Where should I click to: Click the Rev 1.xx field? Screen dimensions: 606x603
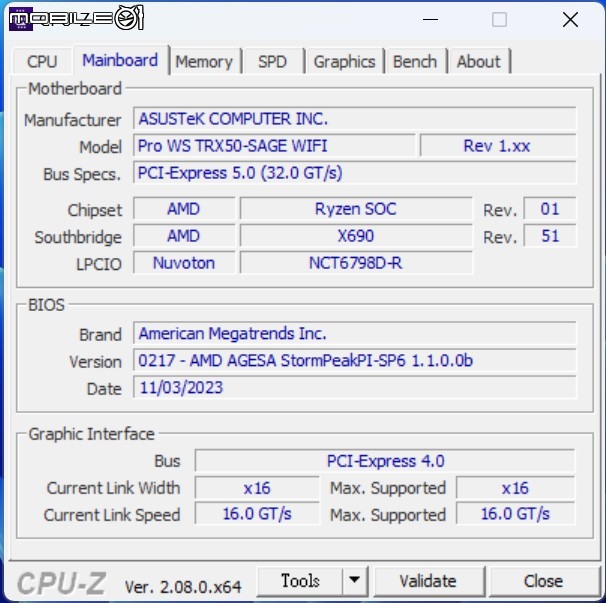click(x=498, y=146)
